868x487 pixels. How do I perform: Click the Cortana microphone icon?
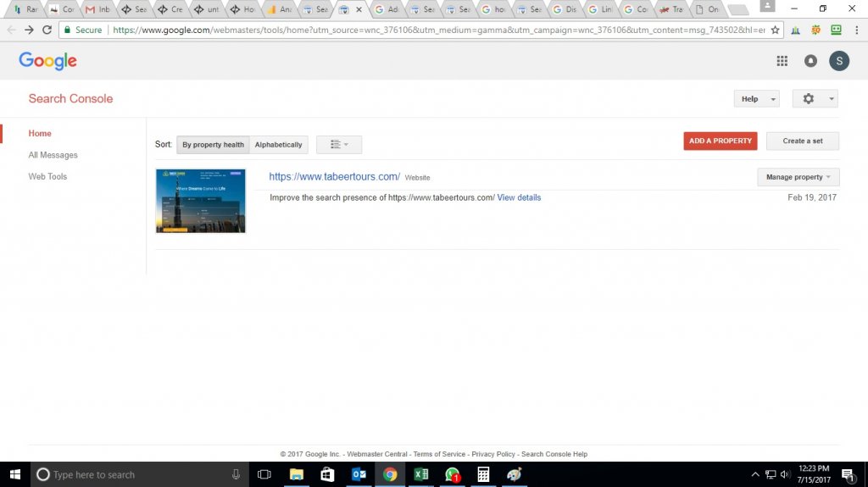(x=236, y=474)
